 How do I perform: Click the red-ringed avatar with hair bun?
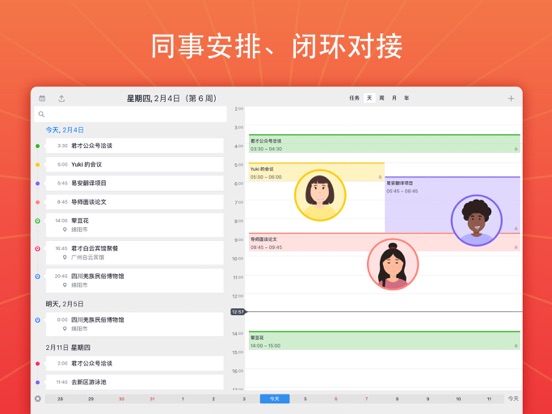click(x=393, y=264)
